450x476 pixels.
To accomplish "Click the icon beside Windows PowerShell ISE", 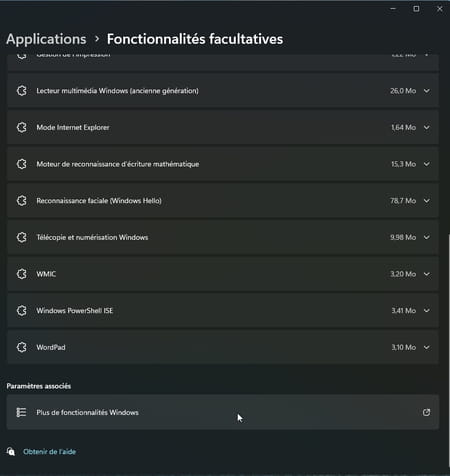I will coord(22,310).
